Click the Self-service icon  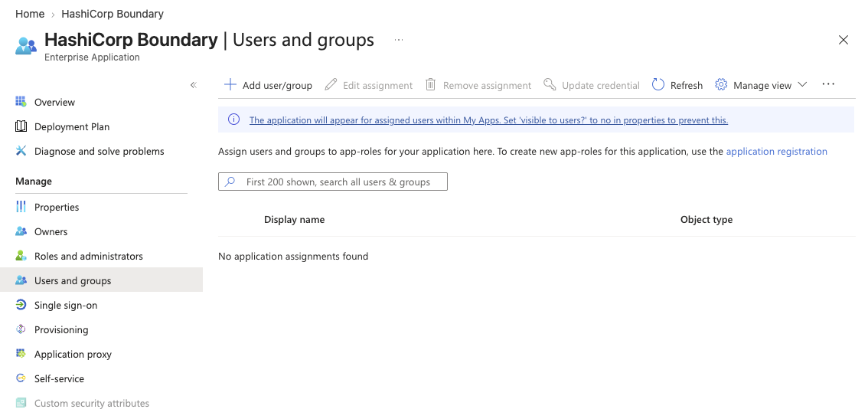21,378
